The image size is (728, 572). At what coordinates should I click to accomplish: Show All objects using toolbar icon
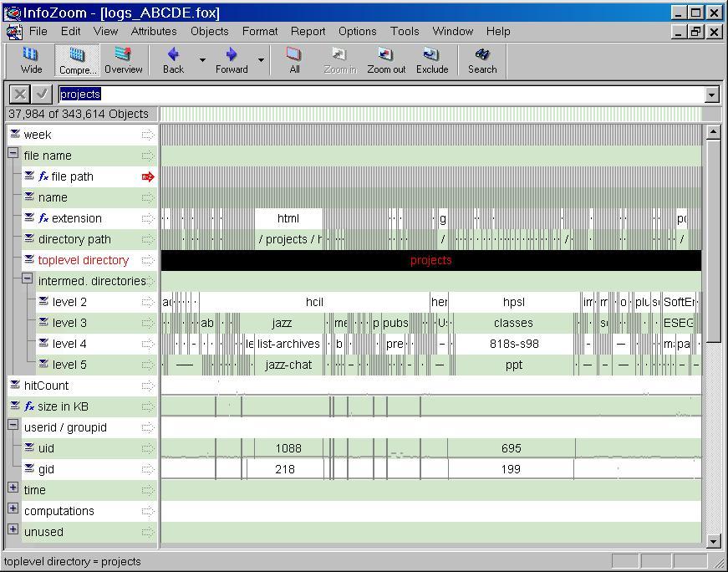[294, 60]
